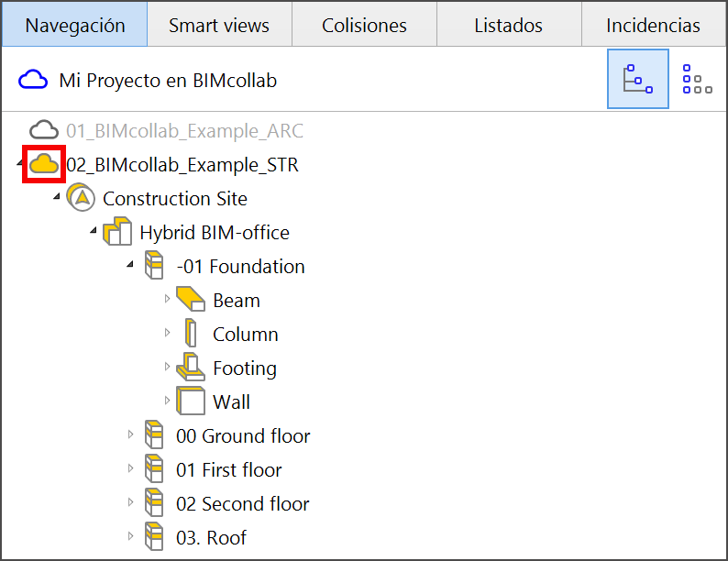Switch to the Incidencias tab
This screenshot has width=728, height=561.
(x=653, y=25)
